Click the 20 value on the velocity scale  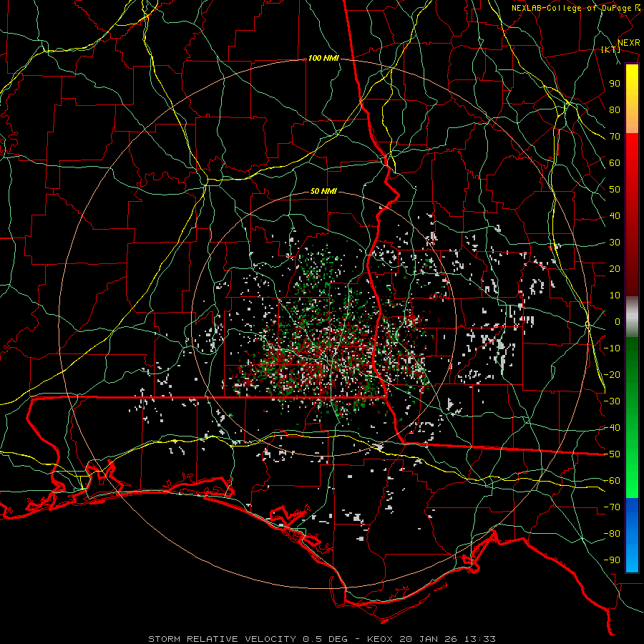click(615, 268)
